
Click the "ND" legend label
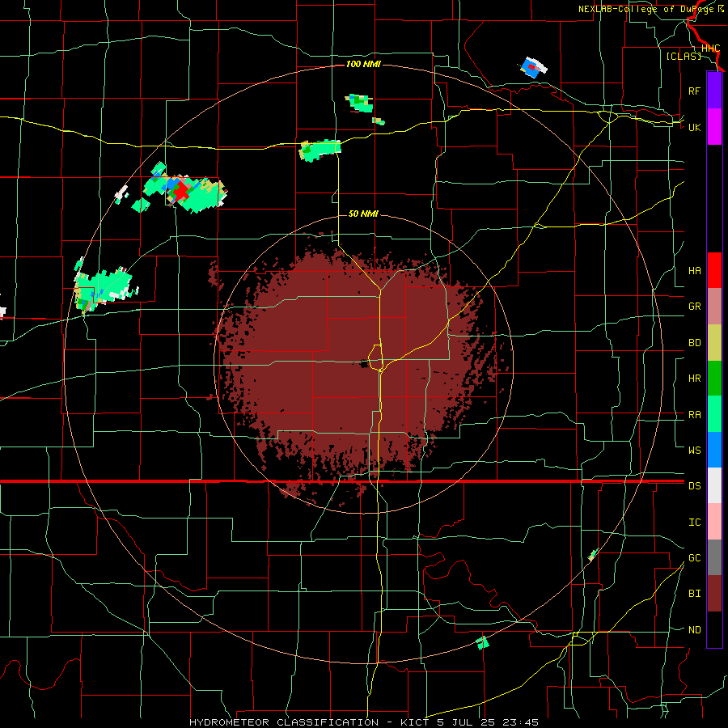pyautogui.click(x=694, y=630)
